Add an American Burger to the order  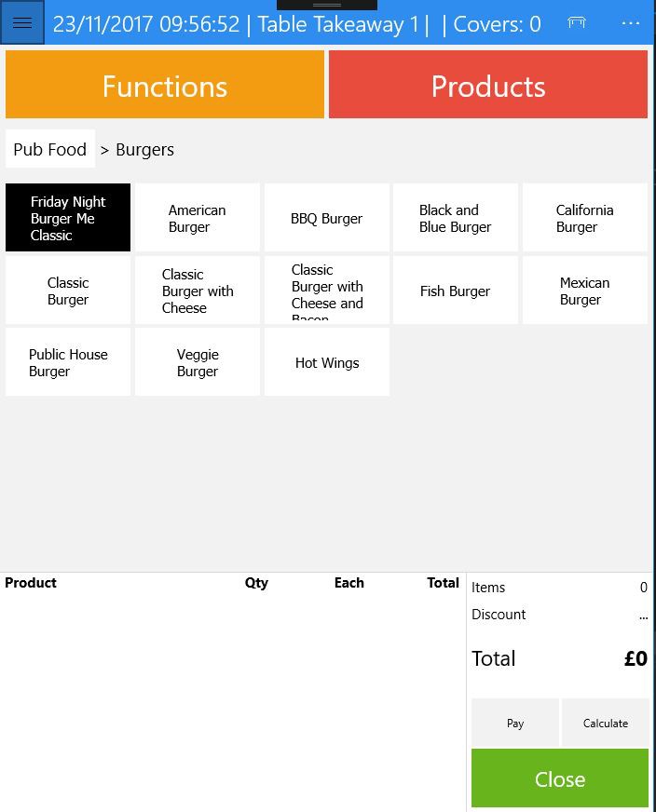point(198,218)
